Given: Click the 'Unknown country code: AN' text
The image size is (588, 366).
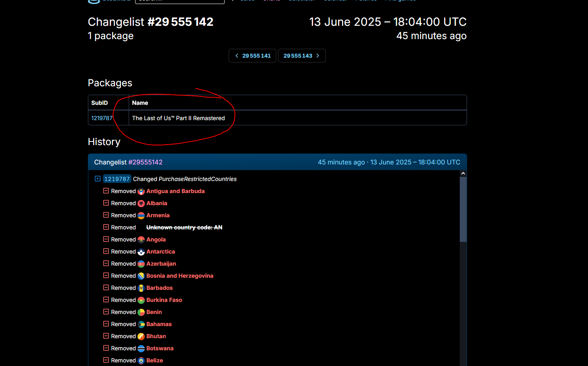Looking at the screenshot, I should 184,227.
